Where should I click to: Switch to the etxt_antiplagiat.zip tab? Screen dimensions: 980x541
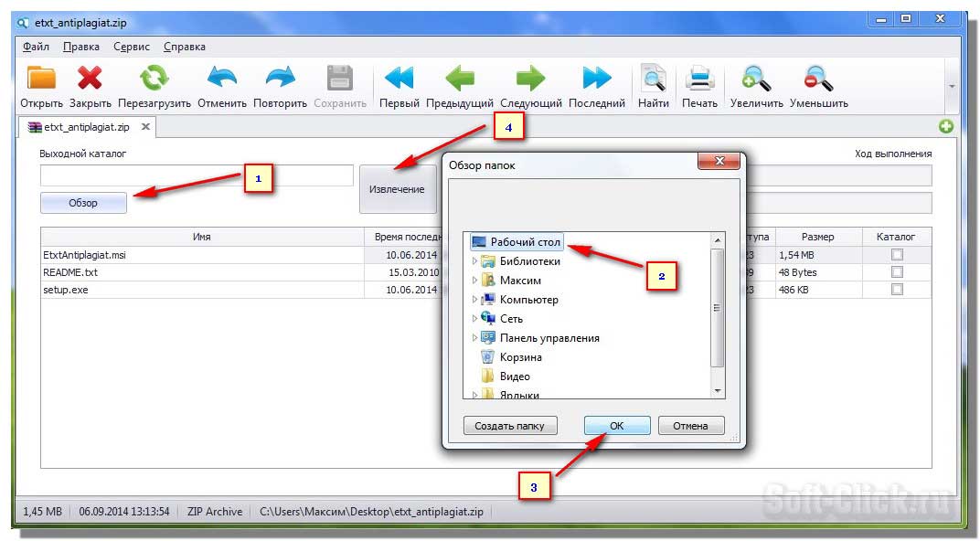point(86,128)
